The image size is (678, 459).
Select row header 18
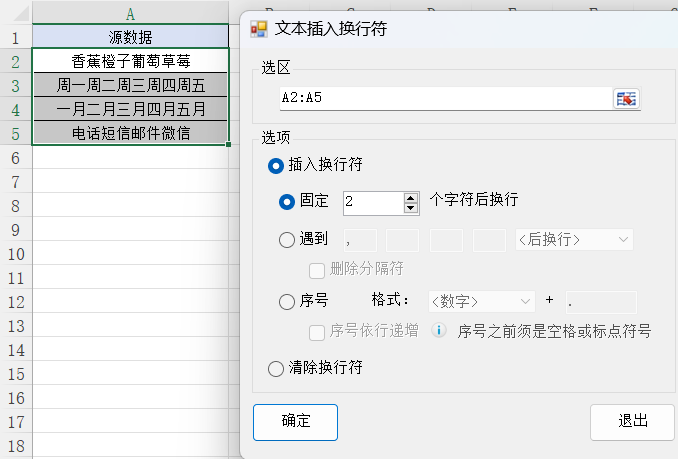[16, 446]
